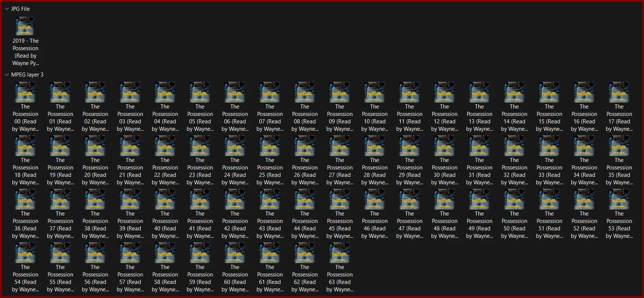Click The Possession 17 file icon
The image size is (644, 298).
point(619,92)
